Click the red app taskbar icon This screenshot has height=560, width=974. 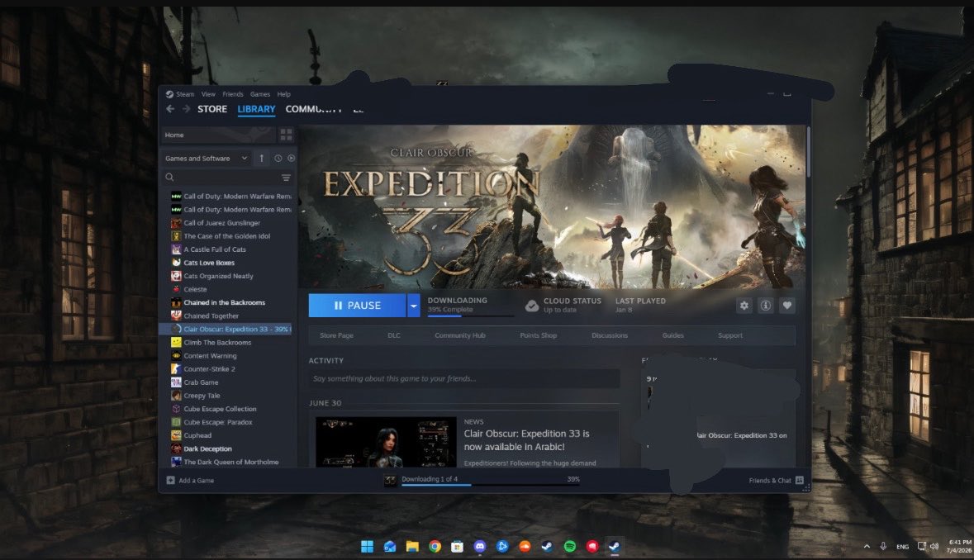592,546
